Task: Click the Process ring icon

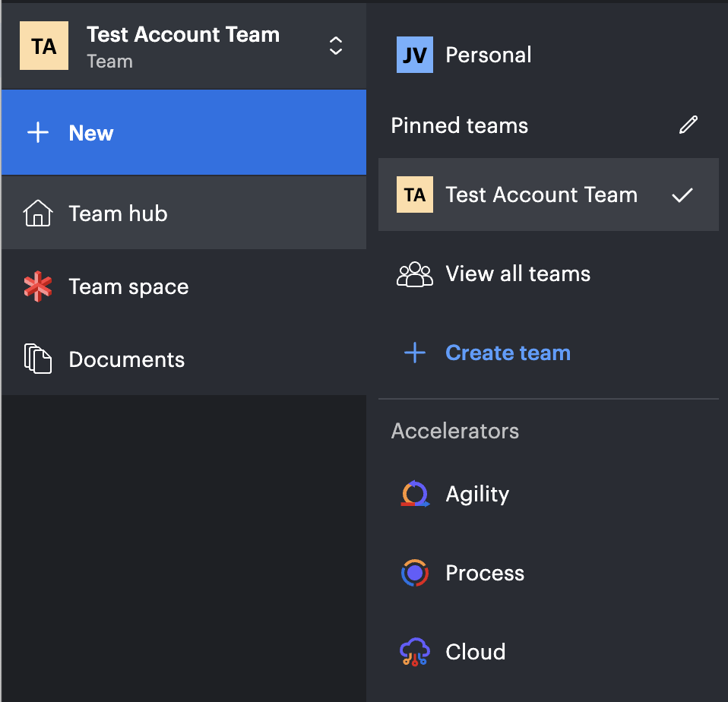Action: (415, 573)
